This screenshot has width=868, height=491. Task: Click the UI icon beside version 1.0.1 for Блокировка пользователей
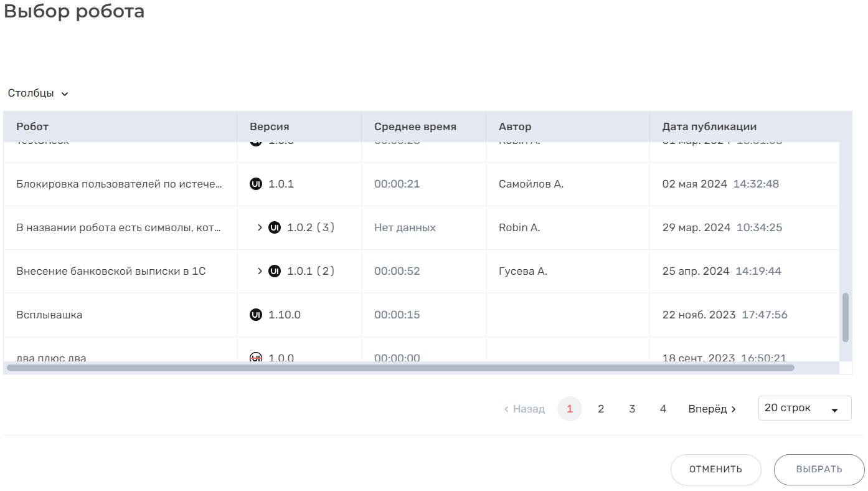click(256, 184)
